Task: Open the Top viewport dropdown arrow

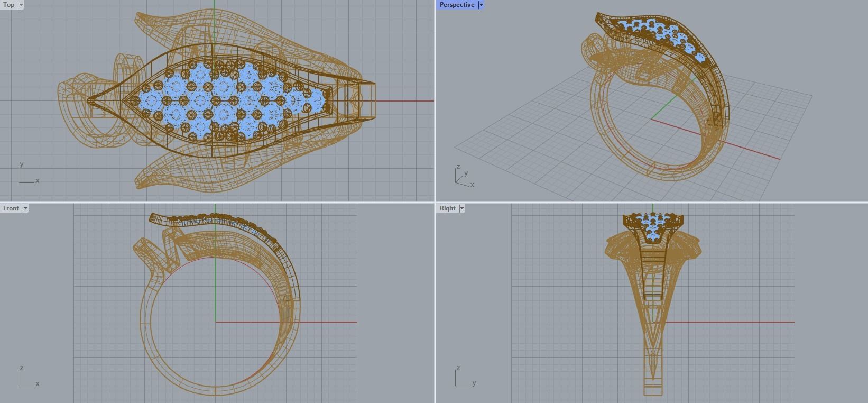Action: pos(21,5)
